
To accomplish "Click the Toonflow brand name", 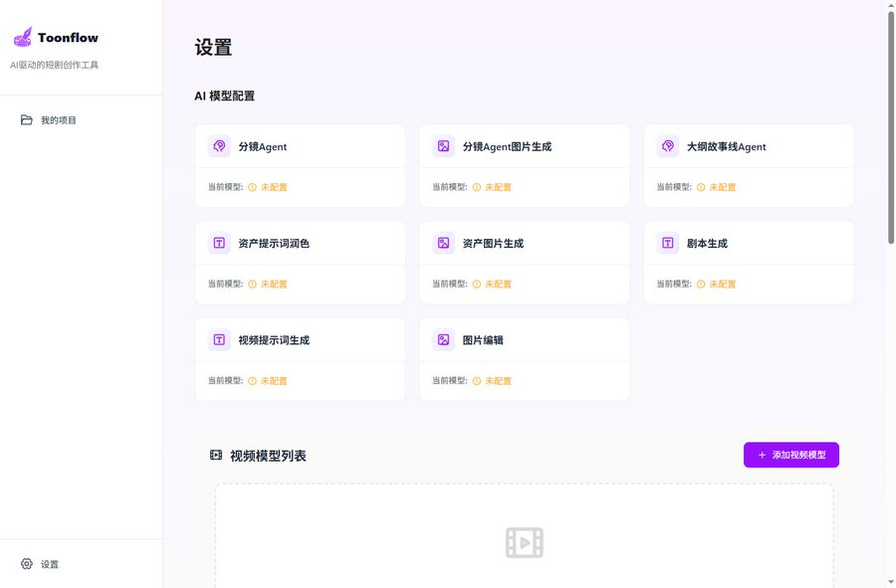I will click(68, 38).
